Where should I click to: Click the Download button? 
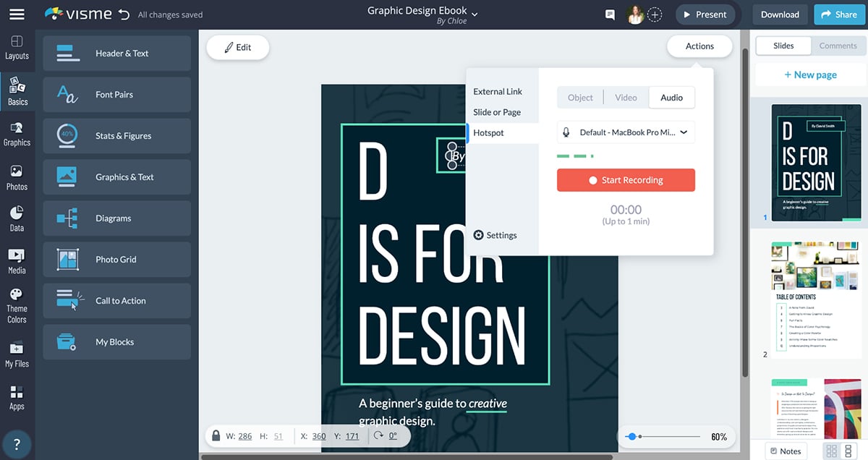coord(780,14)
